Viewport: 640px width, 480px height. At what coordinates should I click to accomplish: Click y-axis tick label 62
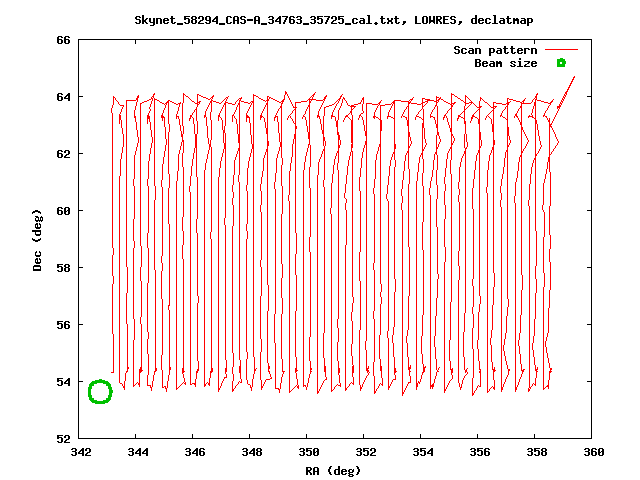click(x=63, y=154)
